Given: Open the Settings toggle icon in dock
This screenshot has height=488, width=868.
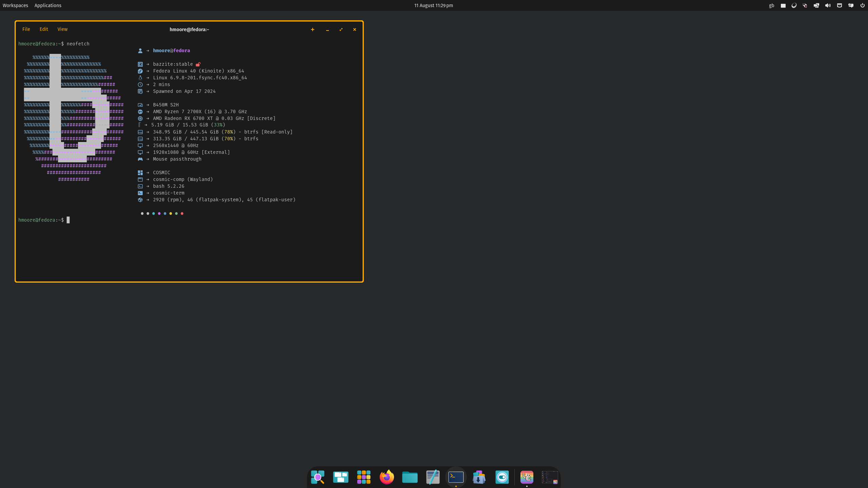Looking at the screenshot, I should coord(502,477).
